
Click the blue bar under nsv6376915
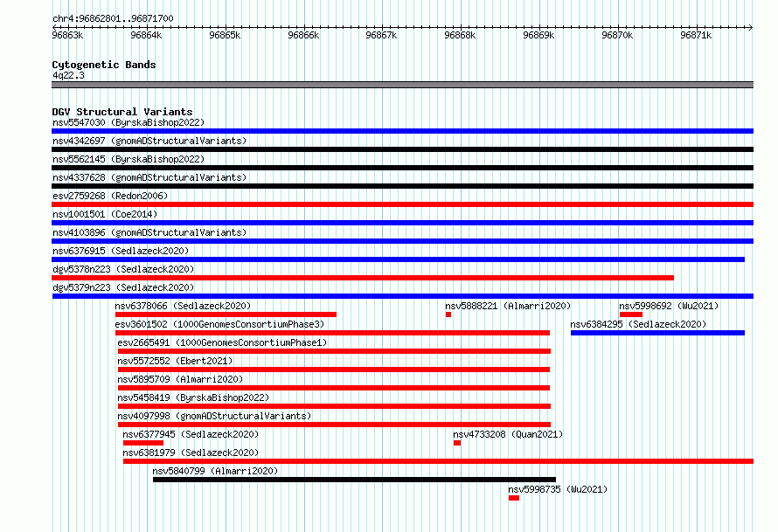click(x=398, y=259)
